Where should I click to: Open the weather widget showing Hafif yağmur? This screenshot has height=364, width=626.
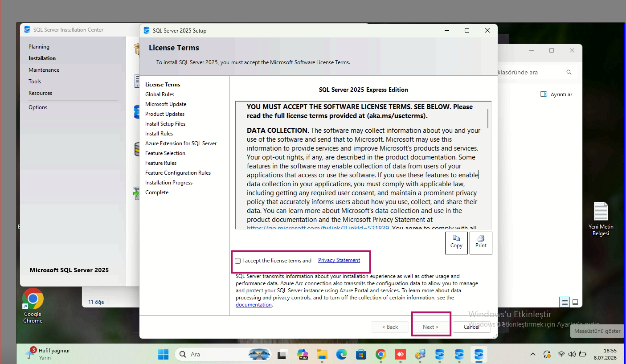(x=49, y=354)
